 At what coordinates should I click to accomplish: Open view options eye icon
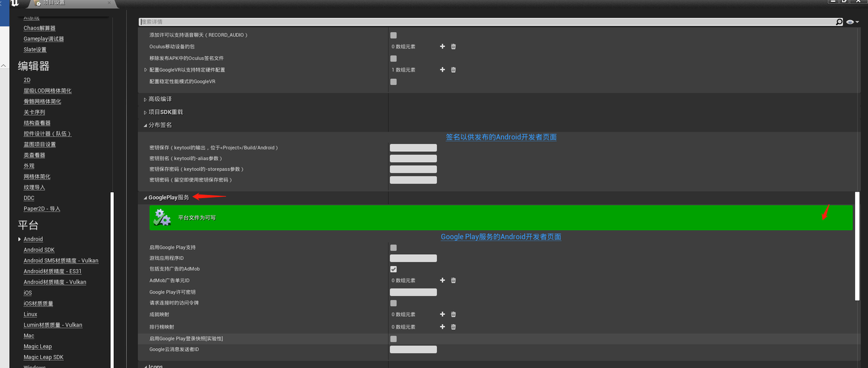[850, 22]
